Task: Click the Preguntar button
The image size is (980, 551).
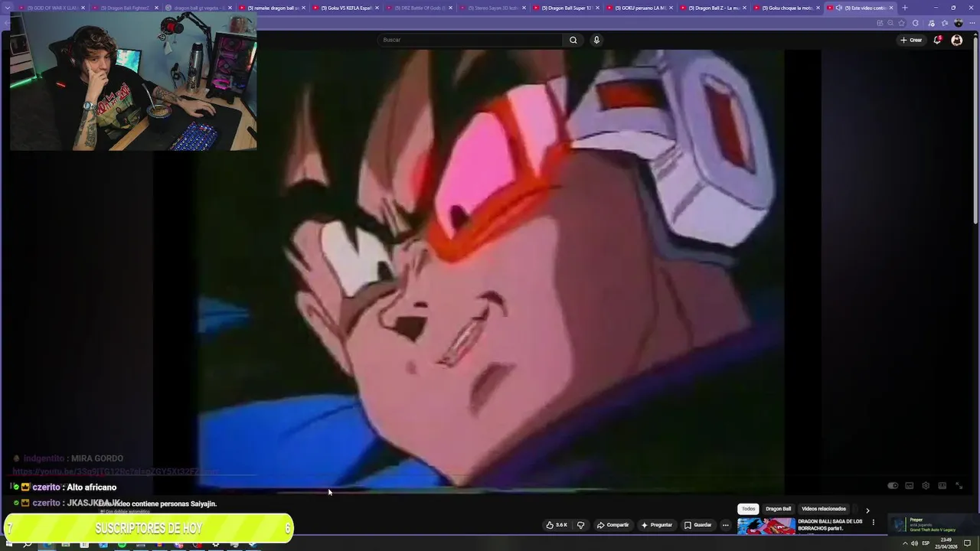Action: point(656,525)
